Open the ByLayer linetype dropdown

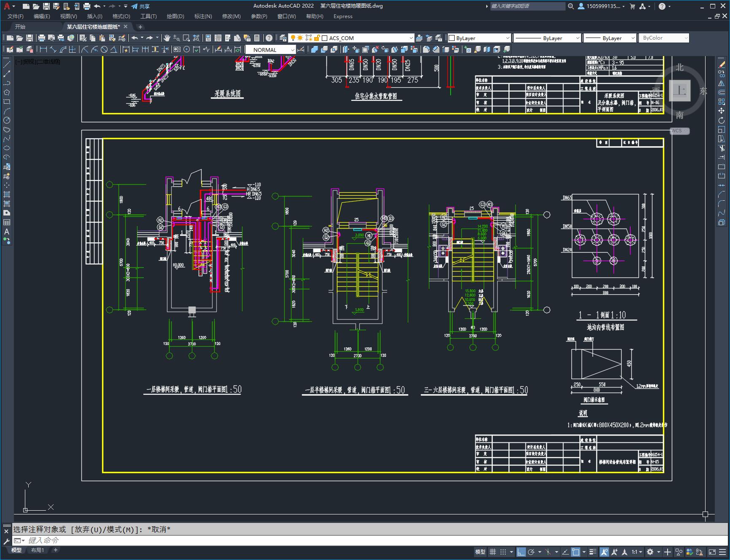577,38
